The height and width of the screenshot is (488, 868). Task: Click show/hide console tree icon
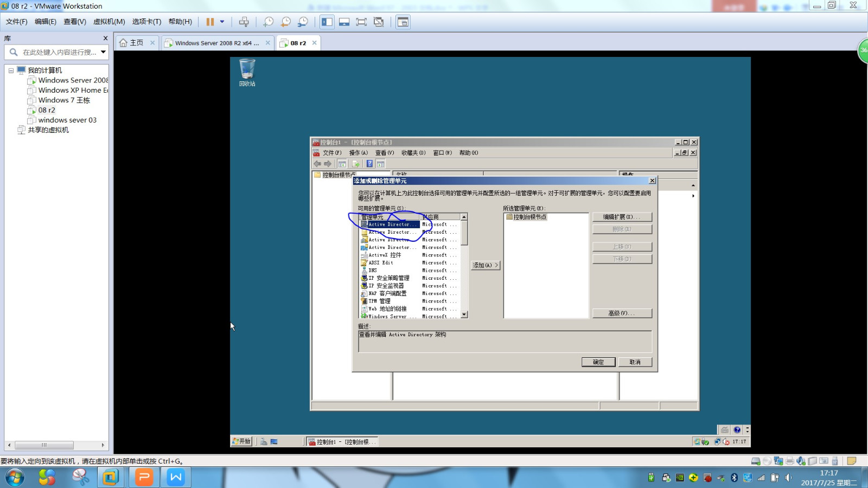click(342, 164)
